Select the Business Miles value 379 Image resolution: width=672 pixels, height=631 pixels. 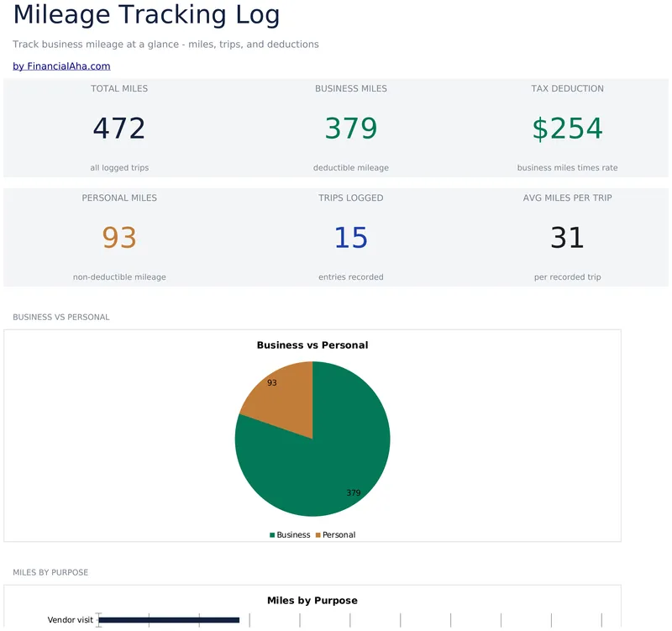[x=351, y=129]
